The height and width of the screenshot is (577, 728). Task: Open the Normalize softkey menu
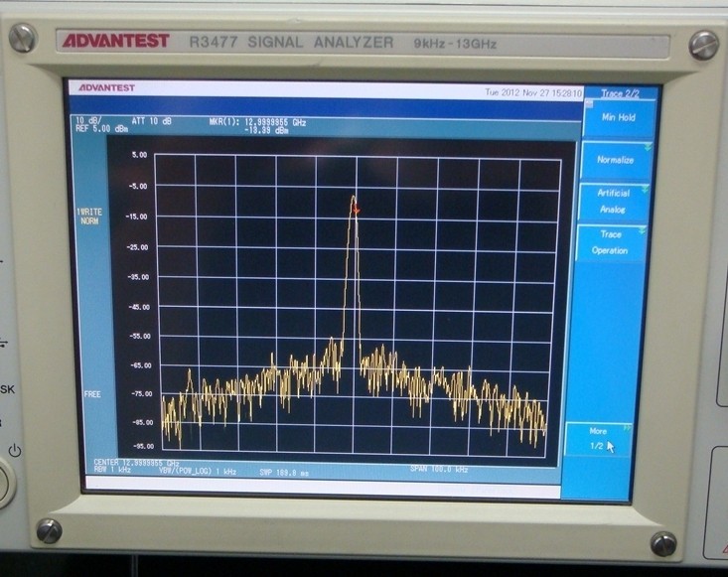(615, 161)
